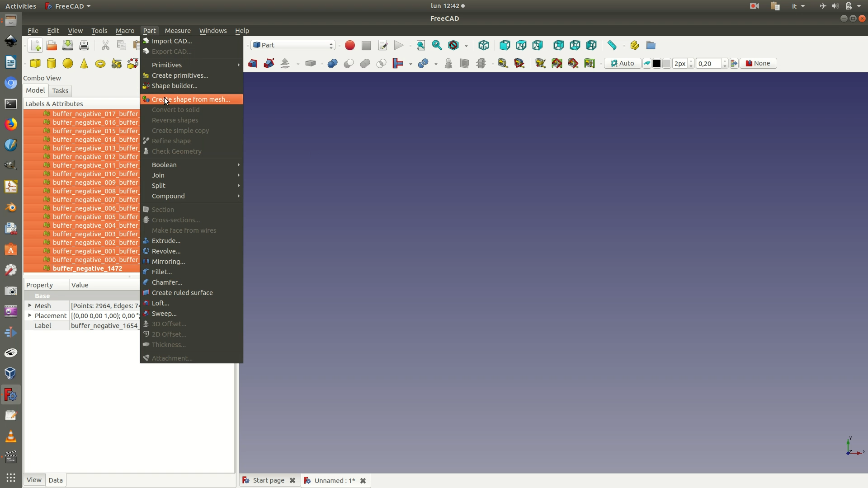Click the black line color swatch
This screenshot has width=868, height=488.
657,64
